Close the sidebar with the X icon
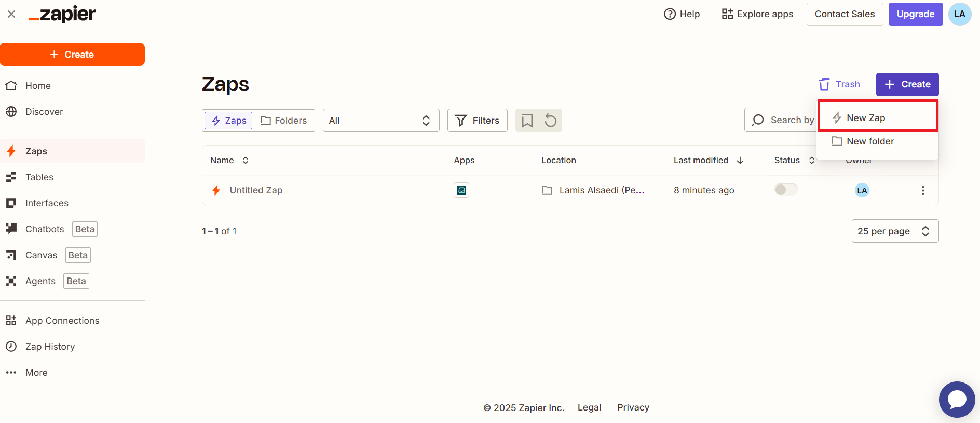This screenshot has height=423, width=980. click(11, 14)
